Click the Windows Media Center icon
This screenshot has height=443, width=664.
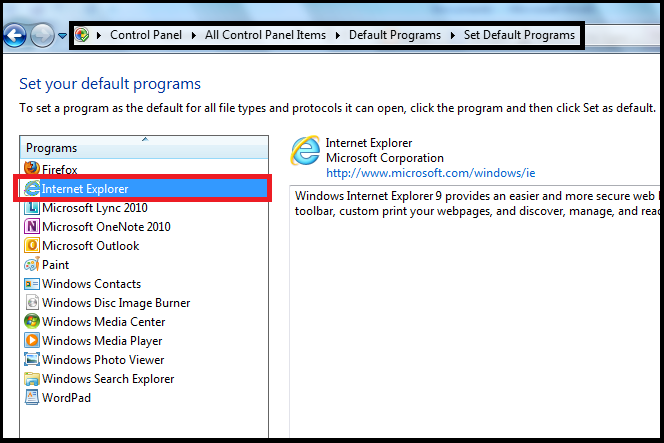coord(32,321)
